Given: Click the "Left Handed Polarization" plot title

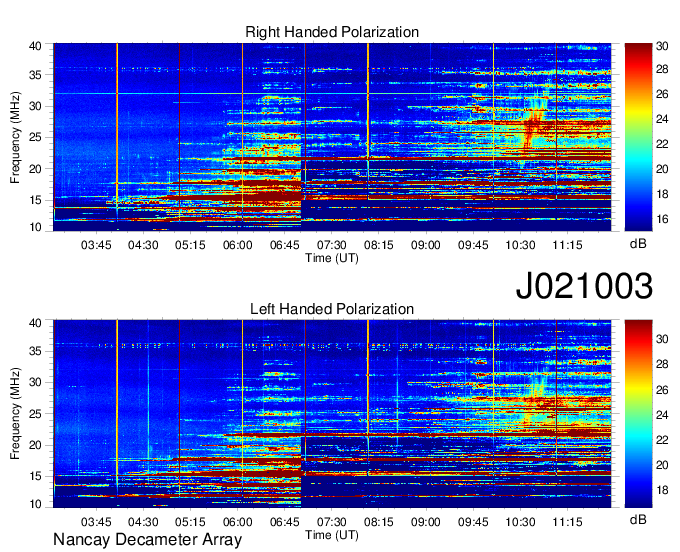Looking at the screenshot, I should [x=332, y=309].
